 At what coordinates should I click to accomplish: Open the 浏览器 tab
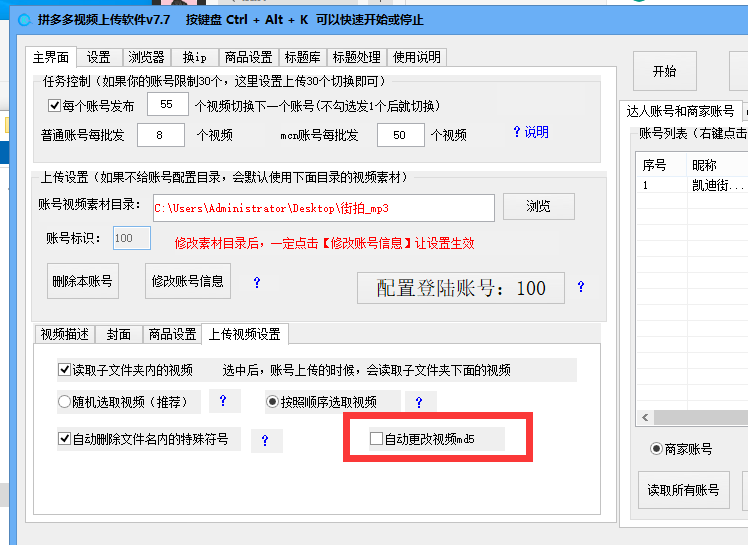146,57
